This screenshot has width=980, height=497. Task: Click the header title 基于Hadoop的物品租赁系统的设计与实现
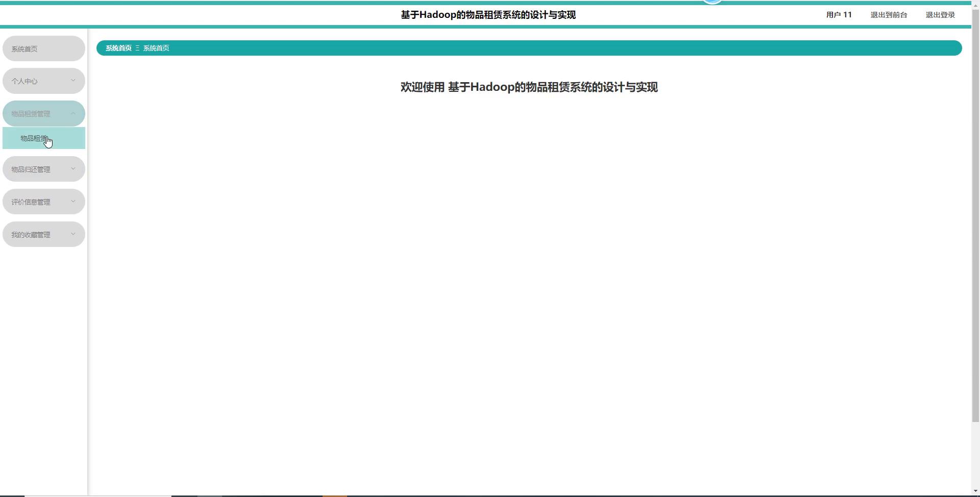tap(488, 15)
